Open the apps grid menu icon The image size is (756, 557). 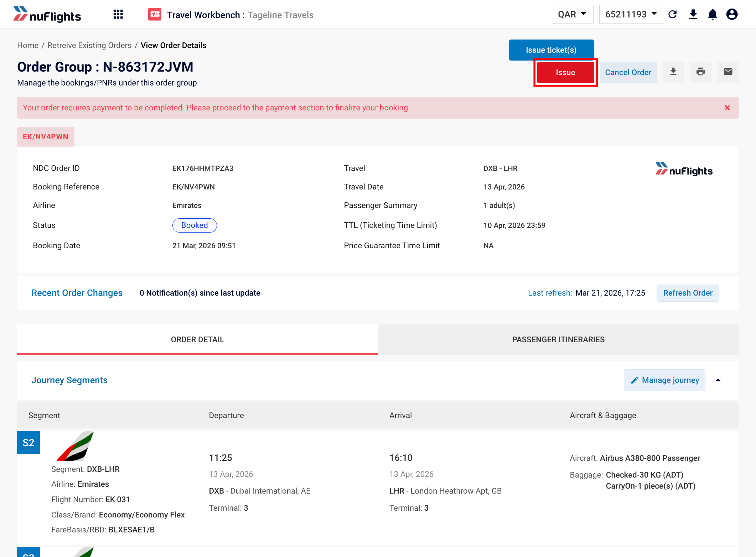[x=118, y=14]
